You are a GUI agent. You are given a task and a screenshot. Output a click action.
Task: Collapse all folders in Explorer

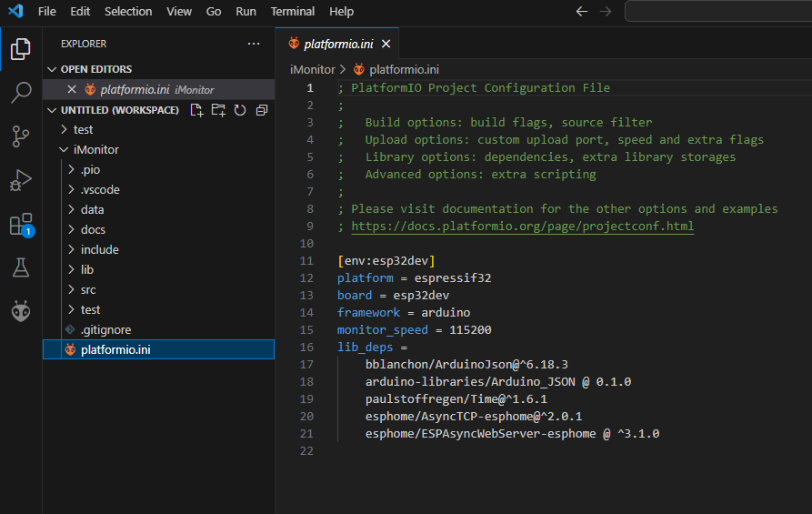coord(262,110)
